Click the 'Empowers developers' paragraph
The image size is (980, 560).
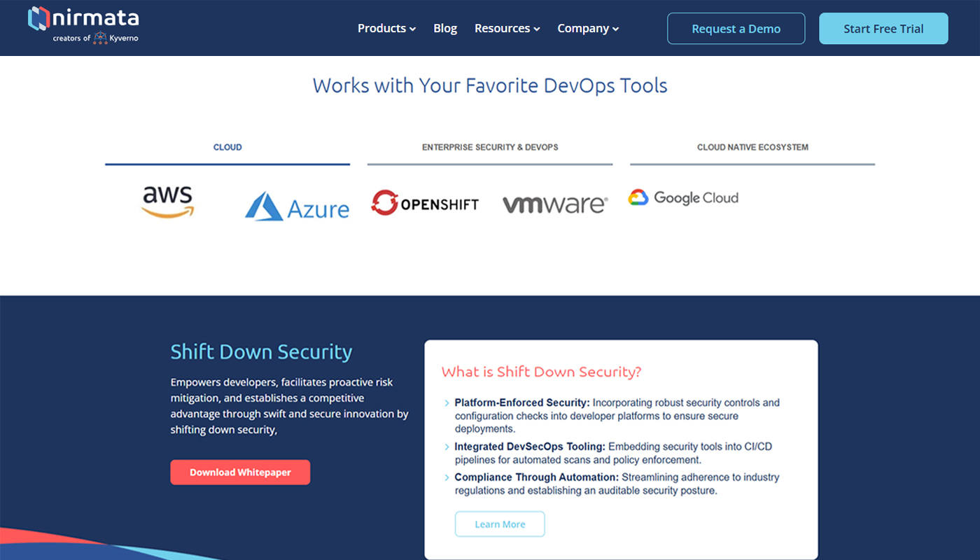(289, 406)
